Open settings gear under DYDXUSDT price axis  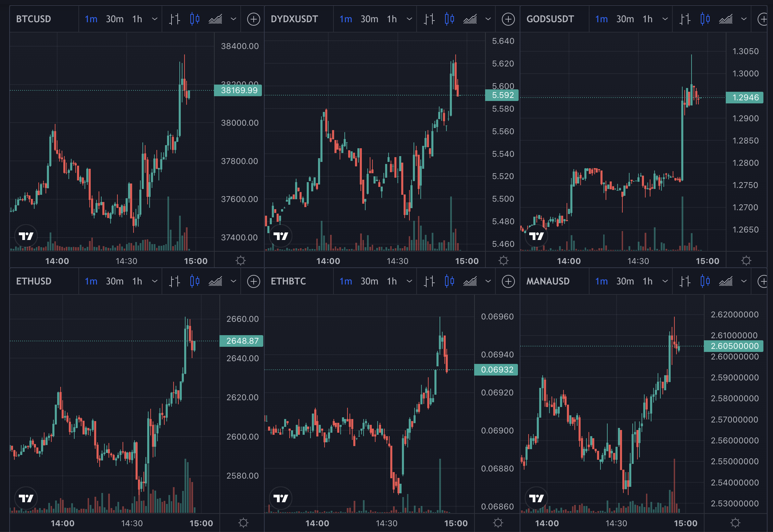pyautogui.click(x=503, y=261)
